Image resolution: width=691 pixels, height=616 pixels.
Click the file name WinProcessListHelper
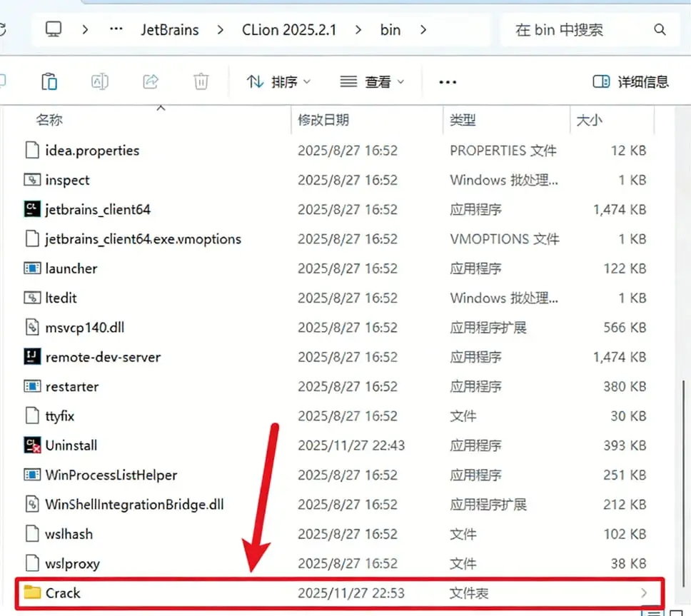[x=111, y=475]
